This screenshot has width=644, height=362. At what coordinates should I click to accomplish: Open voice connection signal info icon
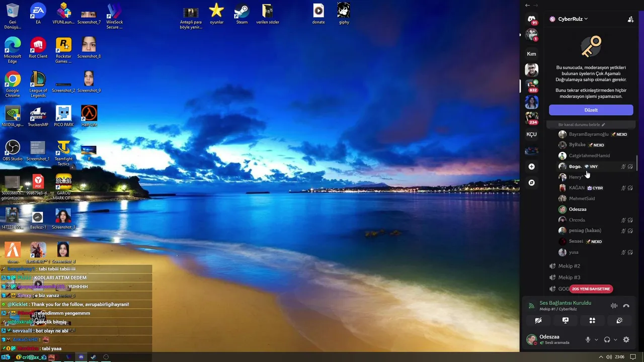coord(531,306)
